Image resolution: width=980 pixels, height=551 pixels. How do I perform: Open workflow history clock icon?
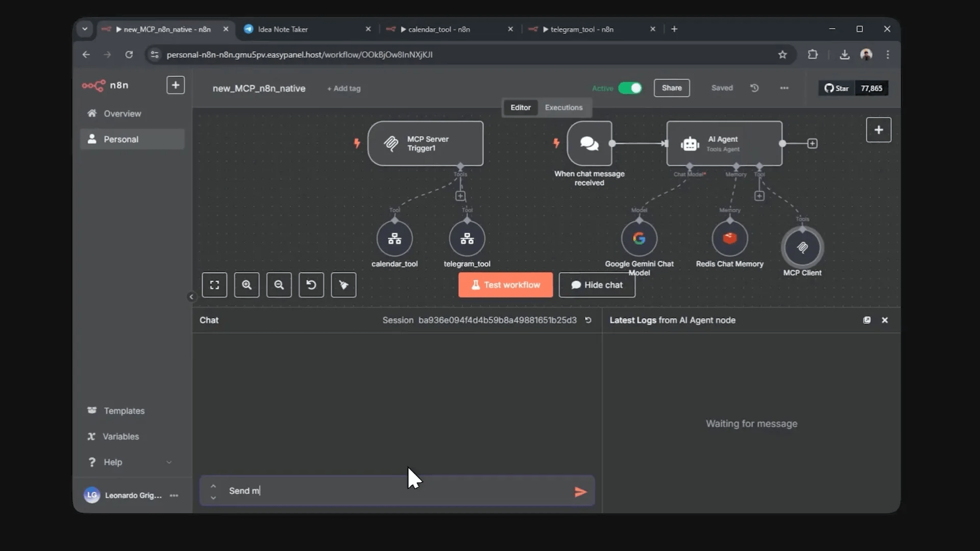754,88
